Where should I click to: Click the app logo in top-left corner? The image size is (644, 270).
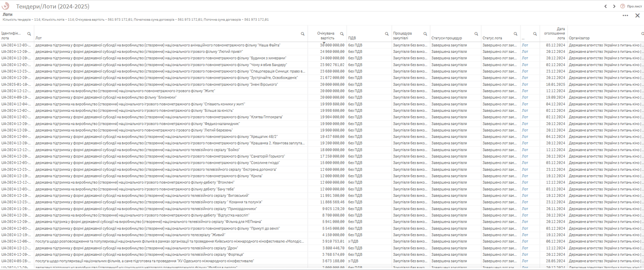point(6,6)
